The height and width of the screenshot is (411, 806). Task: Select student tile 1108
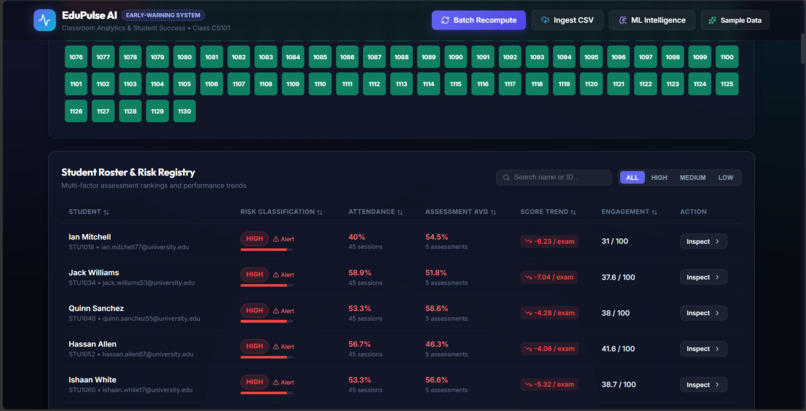point(266,84)
